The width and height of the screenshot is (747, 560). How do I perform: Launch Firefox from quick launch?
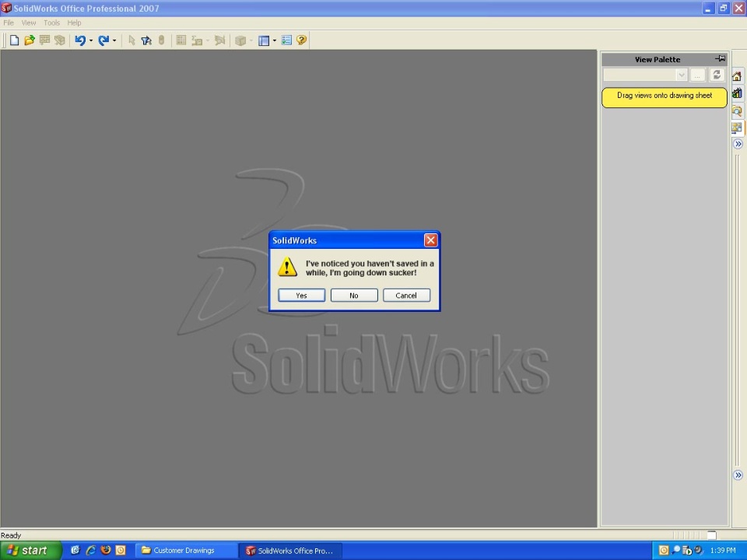click(x=106, y=551)
